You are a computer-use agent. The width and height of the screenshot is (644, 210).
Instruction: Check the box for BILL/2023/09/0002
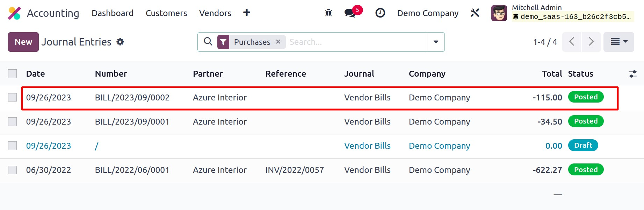tap(13, 97)
